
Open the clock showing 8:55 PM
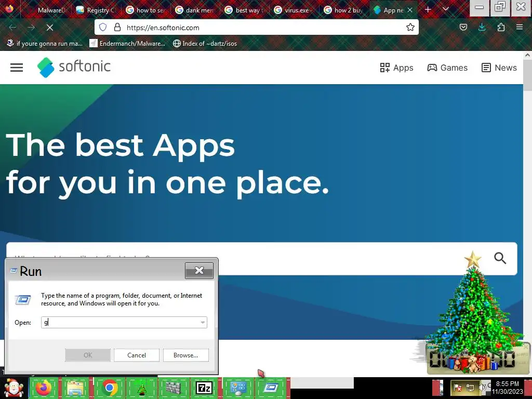(x=507, y=388)
